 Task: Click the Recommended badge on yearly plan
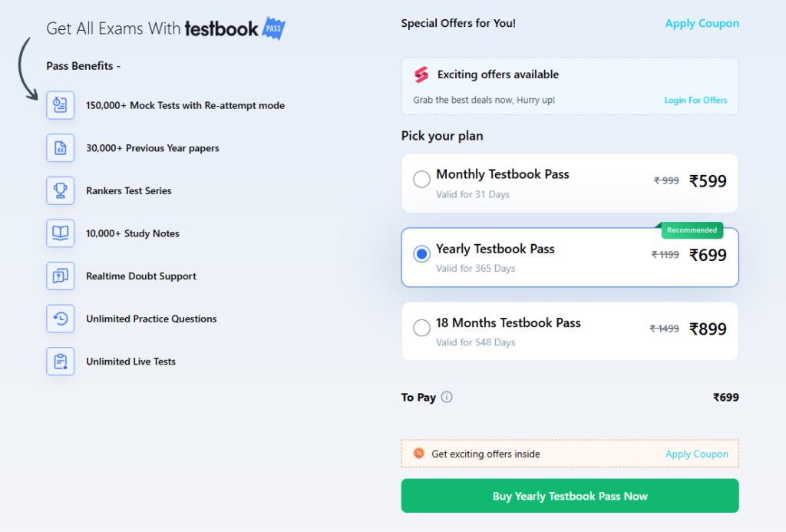pos(692,230)
